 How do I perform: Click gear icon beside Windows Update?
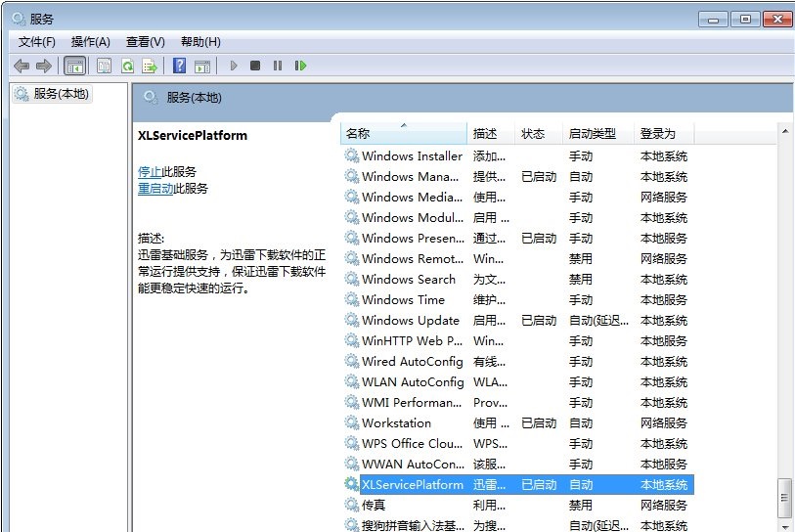351,320
